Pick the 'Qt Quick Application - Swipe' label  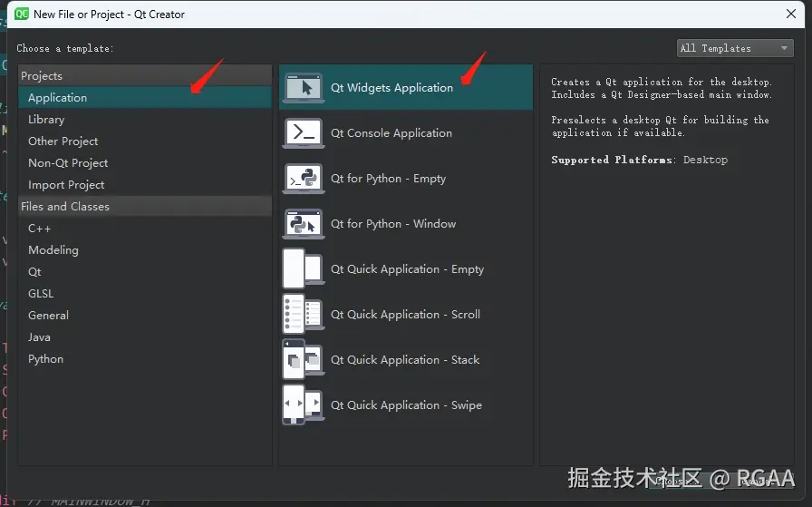(x=407, y=405)
